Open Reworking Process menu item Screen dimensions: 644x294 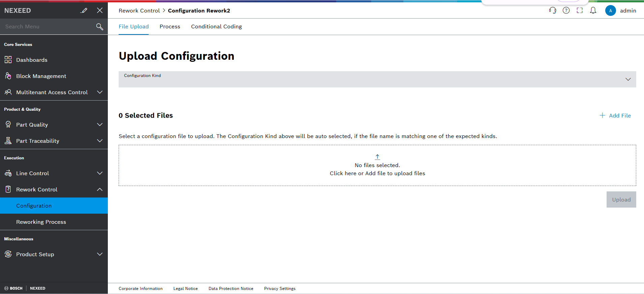tap(54, 222)
